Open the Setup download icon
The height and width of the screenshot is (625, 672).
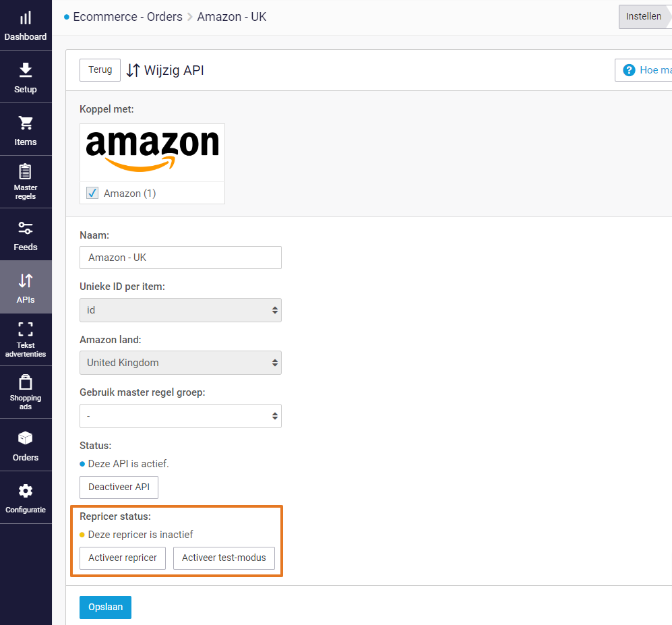(x=26, y=70)
